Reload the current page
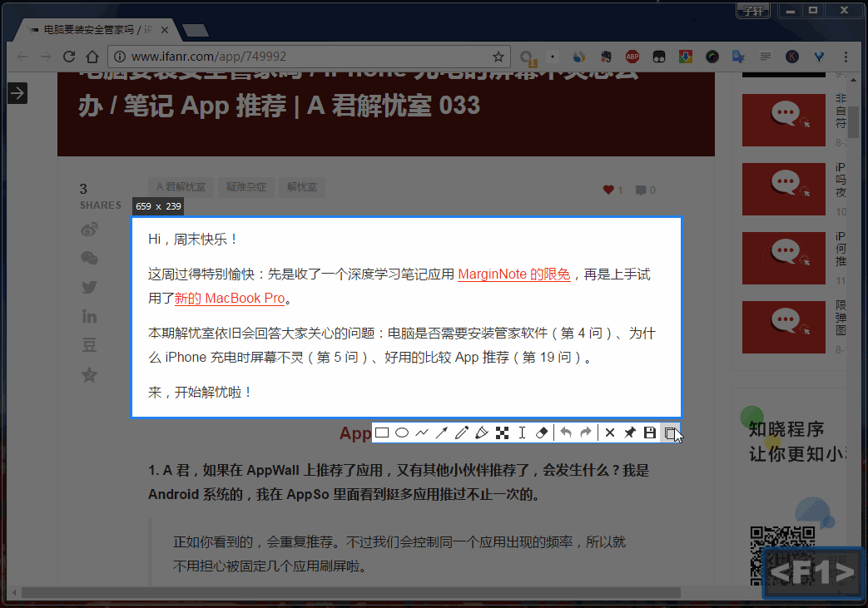Viewport: 868px width, 608px height. (x=68, y=57)
